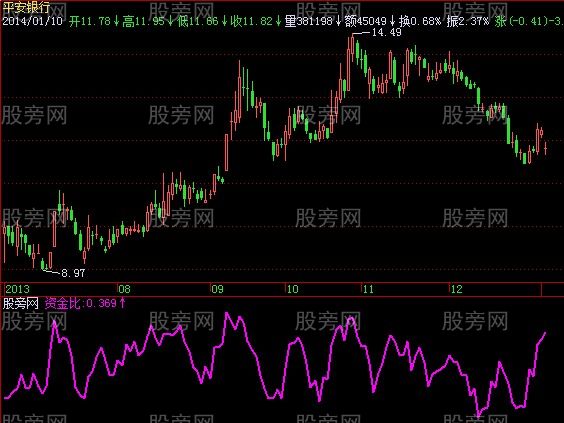Select the 11 month timeline marker

(x=368, y=289)
